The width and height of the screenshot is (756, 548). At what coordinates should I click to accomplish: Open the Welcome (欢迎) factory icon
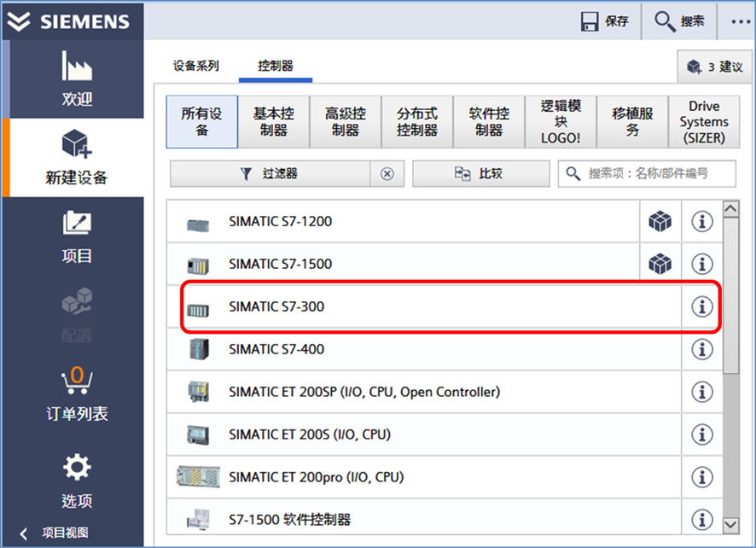coord(77,66)
